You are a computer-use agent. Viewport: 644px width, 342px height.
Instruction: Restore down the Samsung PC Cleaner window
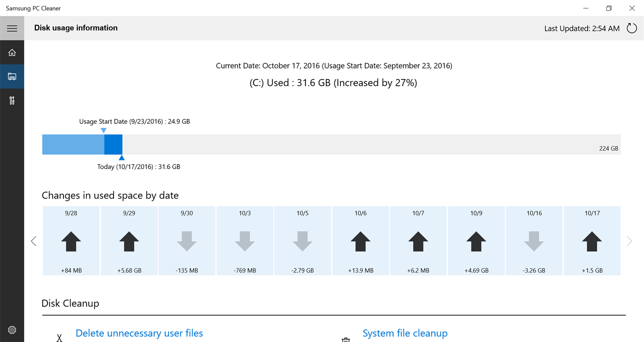tap(609, 8)
